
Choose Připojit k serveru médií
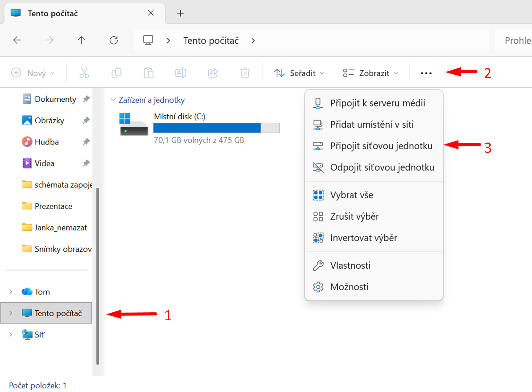(374, 103)
